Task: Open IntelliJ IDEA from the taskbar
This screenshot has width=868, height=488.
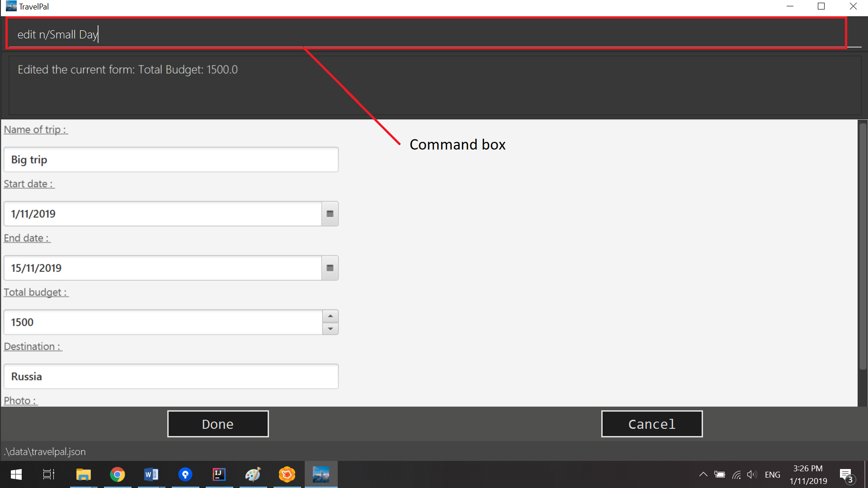Action: 219,474
